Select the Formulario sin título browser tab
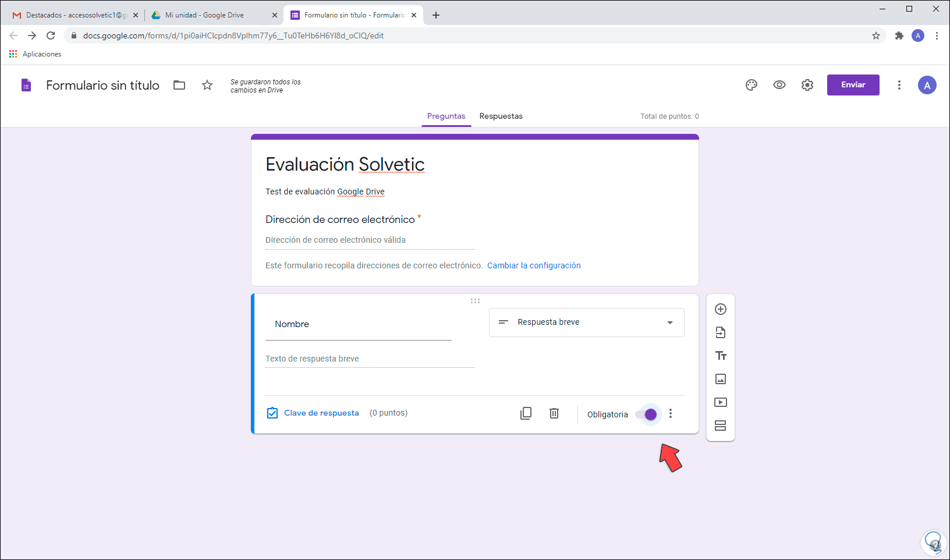This screenshot has width=950, height=560. tap(354, 15)
